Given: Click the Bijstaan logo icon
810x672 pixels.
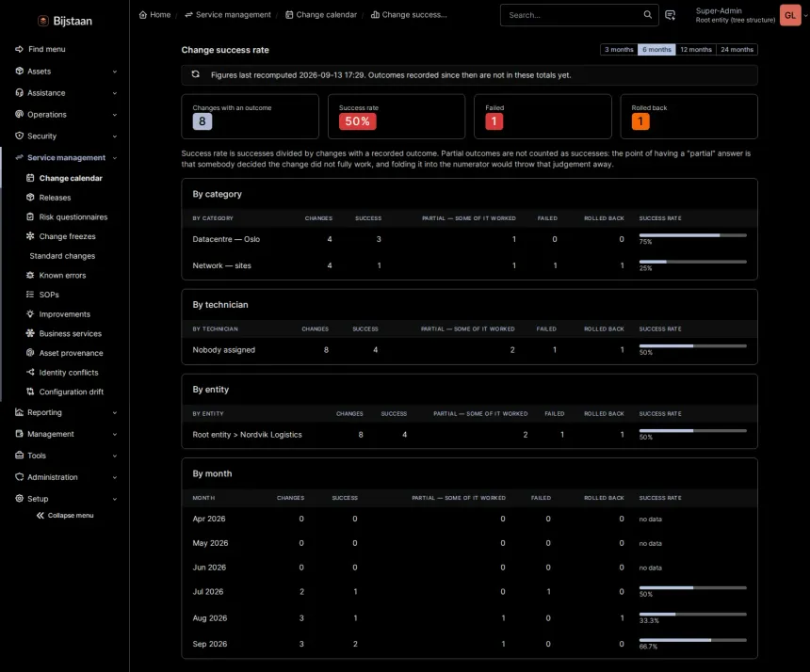Looking at the screenshot, I should [43, 21].
